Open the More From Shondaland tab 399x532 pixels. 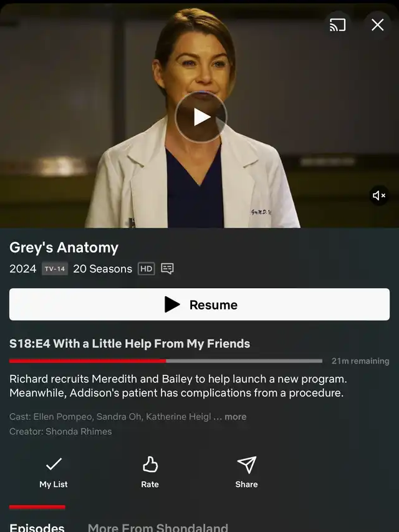[x=158, y=527]
